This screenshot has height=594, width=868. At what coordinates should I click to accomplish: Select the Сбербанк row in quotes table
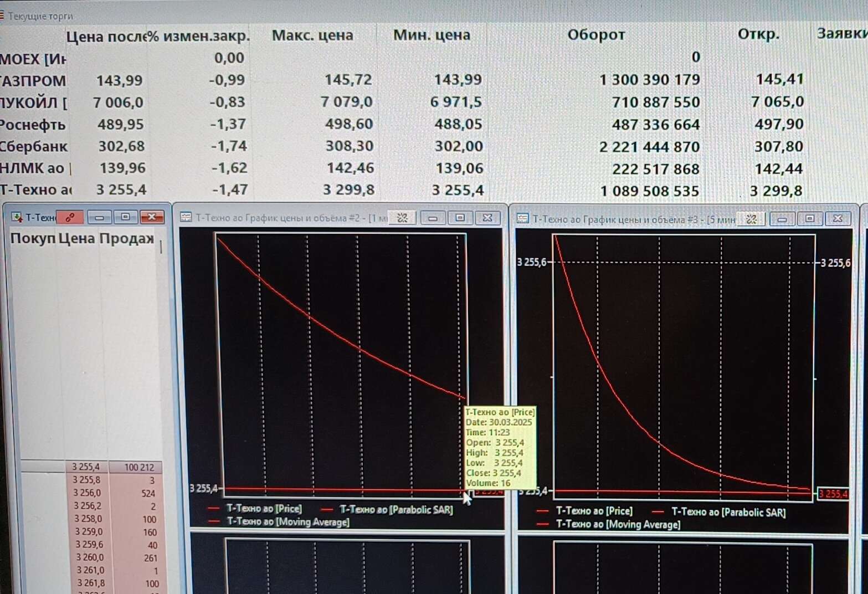click(33, 146)
